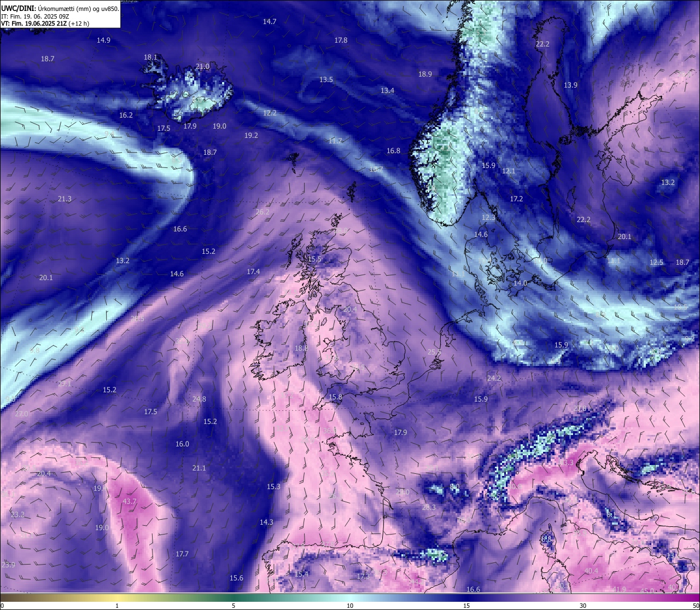
Task: Select the 17.4 value west of Scotland
Action: click(x=253, y=271)
